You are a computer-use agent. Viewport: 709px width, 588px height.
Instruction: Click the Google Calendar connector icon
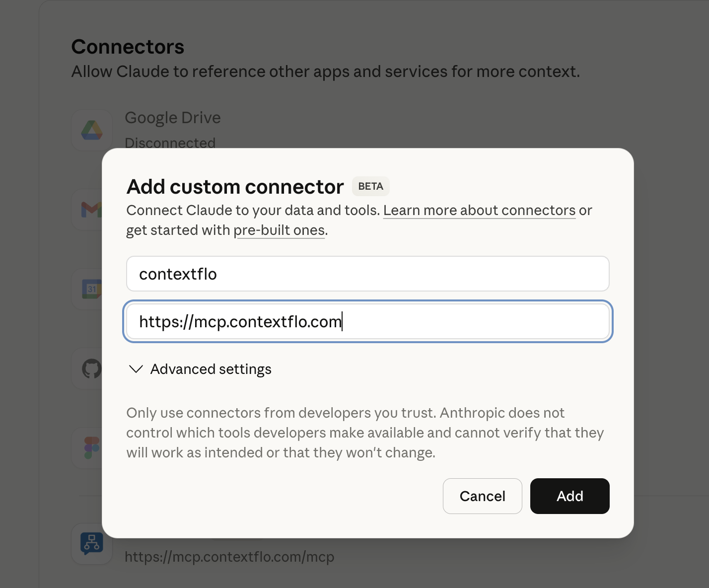click(91, 289)
